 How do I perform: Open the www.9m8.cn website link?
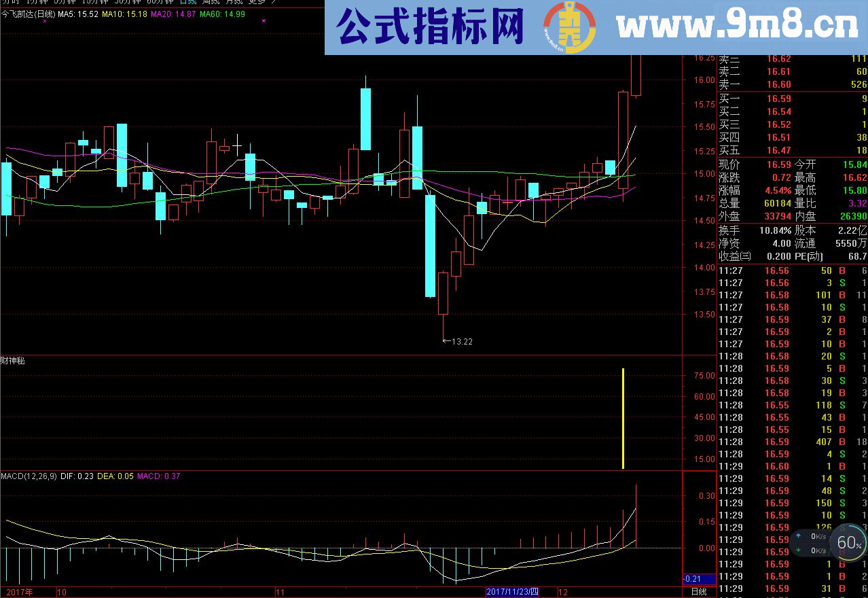(x=738, y=27)
